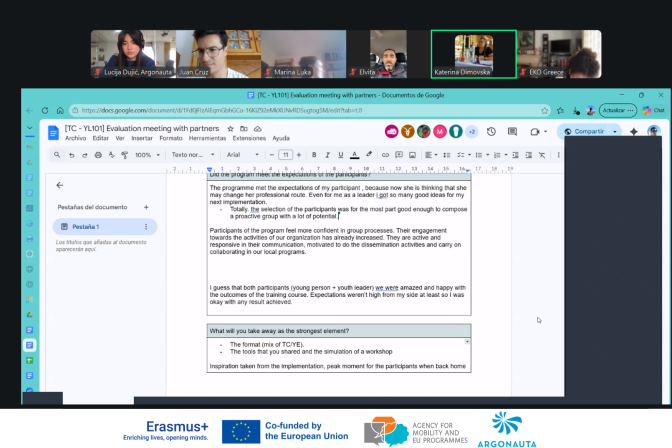Image resolution: width=672 pixels, height=448 pixels.
Task: Open the Arial font dropdown
Action: [239, 155]
